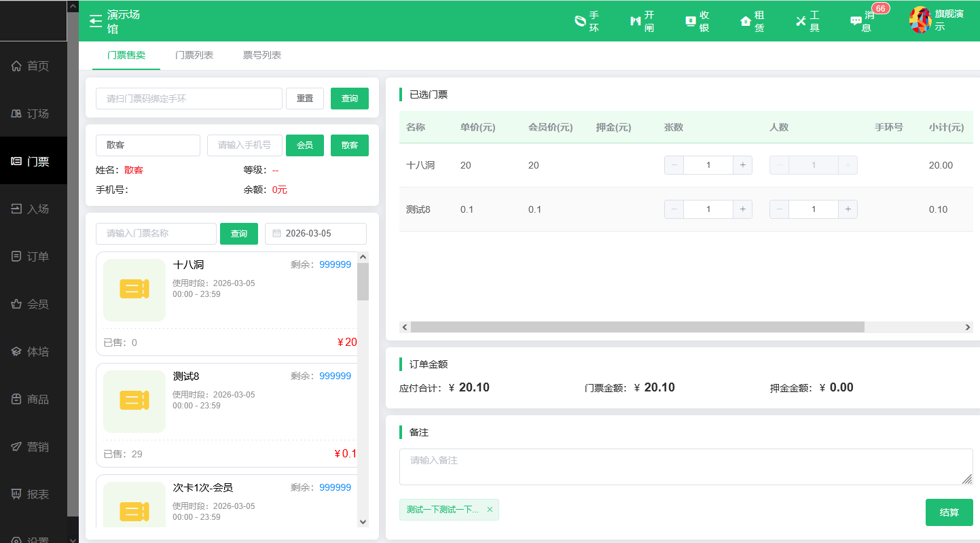The height and width of the screenshot is (543, 980).
Task: Open the 手环 wristband function in top bar
Action: click(585, 21)
